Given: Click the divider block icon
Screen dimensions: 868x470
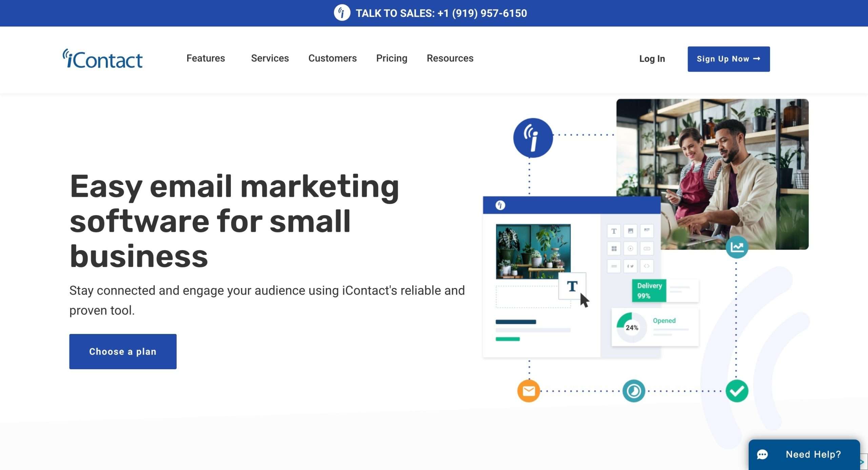Looking at the screenshot, I should (x=614, y=266).
